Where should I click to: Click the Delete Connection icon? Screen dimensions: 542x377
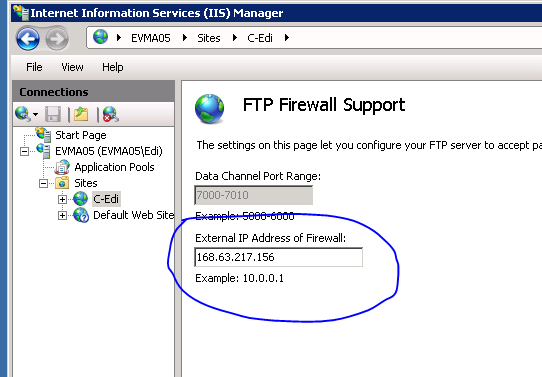click(111, 114)
